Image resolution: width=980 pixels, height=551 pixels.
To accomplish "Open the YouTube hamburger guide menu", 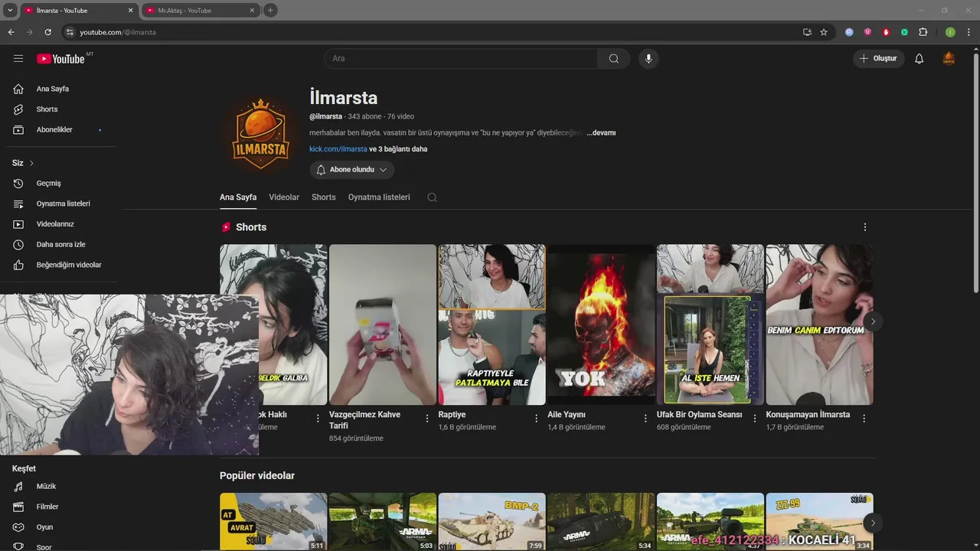I will (18, 58).
